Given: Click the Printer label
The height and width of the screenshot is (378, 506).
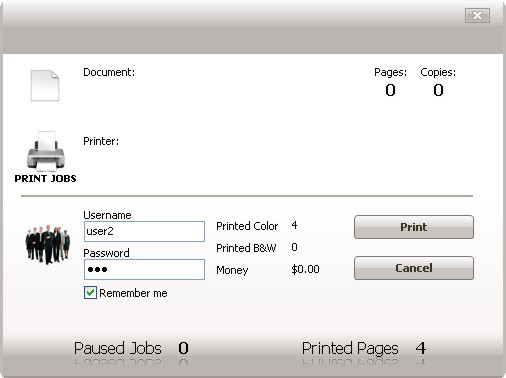Looking at the screenshot, I should [x=101, y=141].
